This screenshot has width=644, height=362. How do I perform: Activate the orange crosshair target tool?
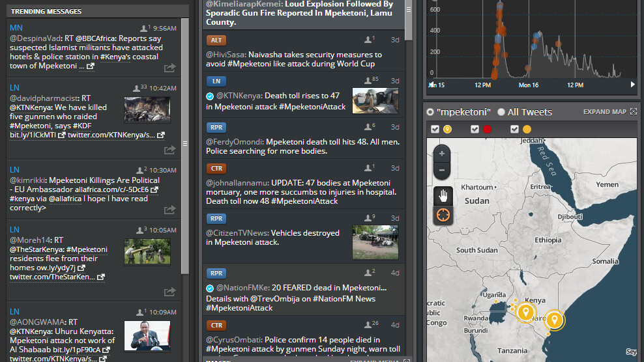pos(443,216)
